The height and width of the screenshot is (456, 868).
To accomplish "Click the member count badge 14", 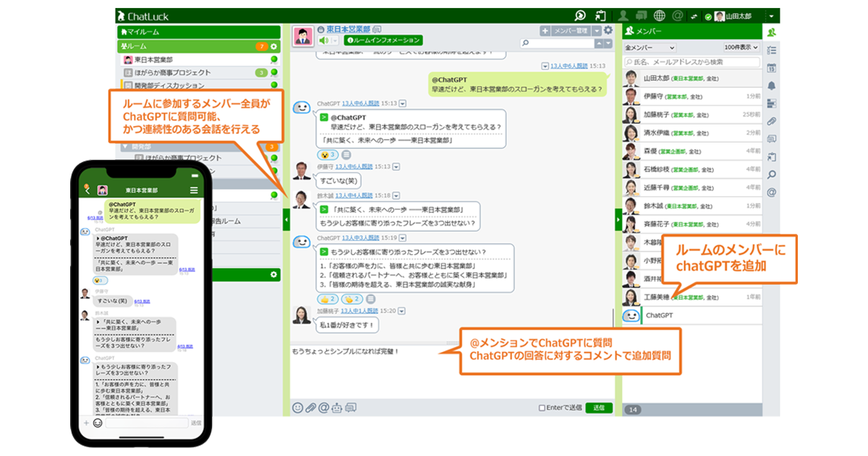I will 632,410.
